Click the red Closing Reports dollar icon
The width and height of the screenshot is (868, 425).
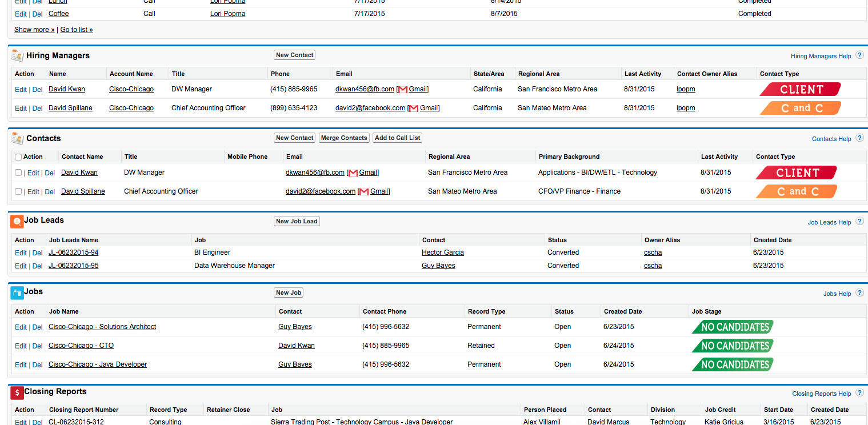click(17, 392)
